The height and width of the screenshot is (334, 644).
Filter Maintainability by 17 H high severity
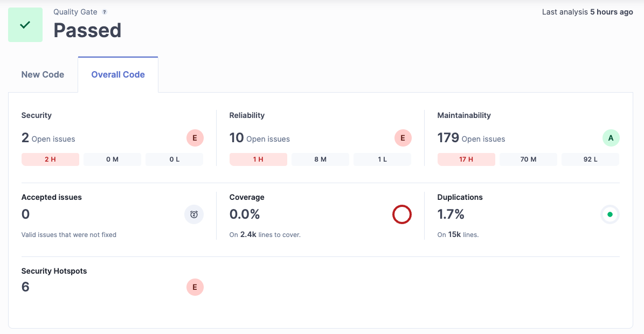pos(466,159)
